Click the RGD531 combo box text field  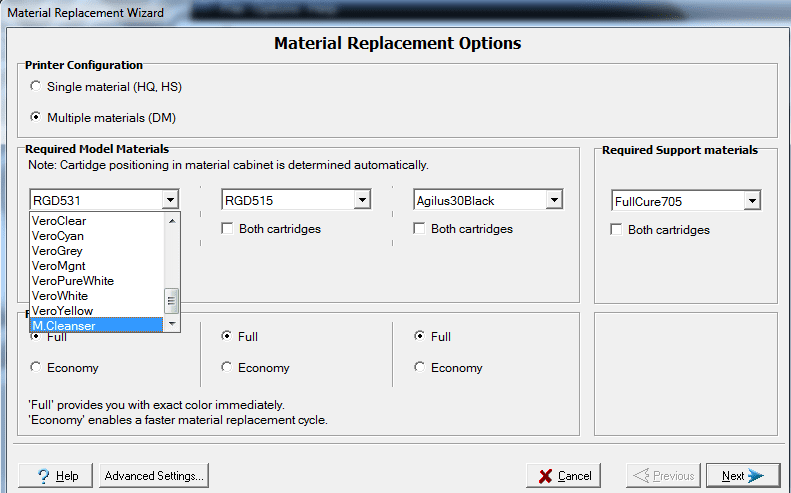(97, 200)
